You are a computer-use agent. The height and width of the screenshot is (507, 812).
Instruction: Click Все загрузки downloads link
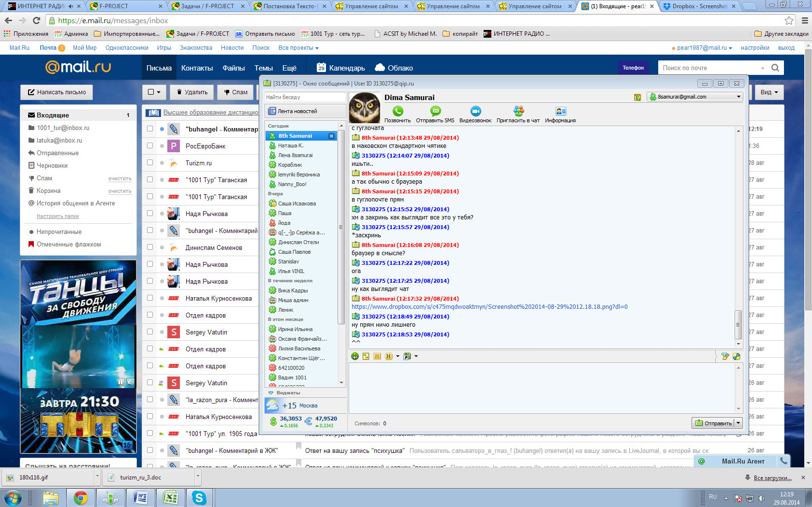772,478
